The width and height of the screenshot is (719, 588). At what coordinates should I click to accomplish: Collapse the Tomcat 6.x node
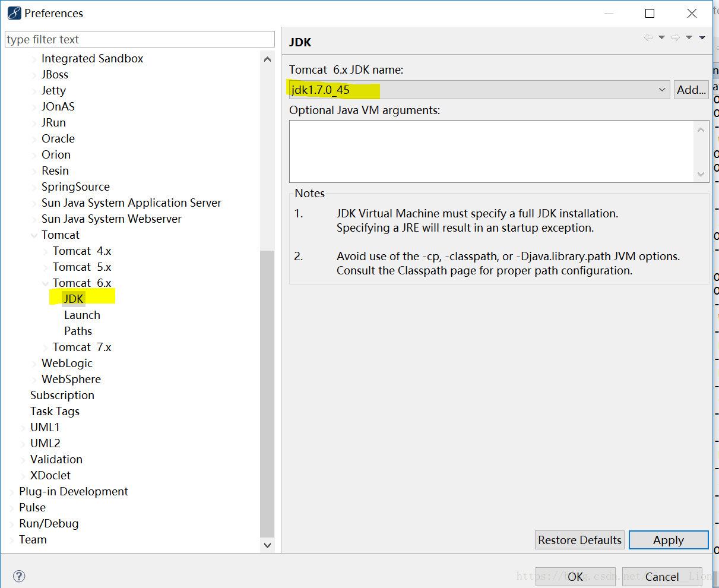(x=46, y=283)
